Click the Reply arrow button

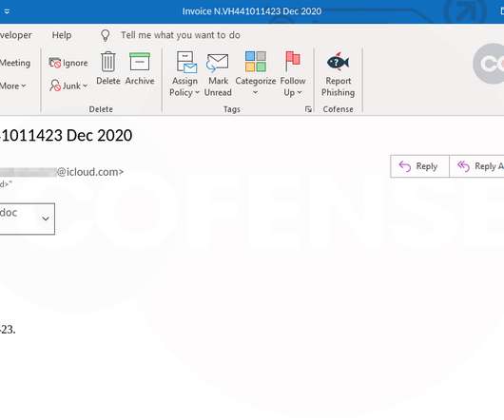pos(419,166)
